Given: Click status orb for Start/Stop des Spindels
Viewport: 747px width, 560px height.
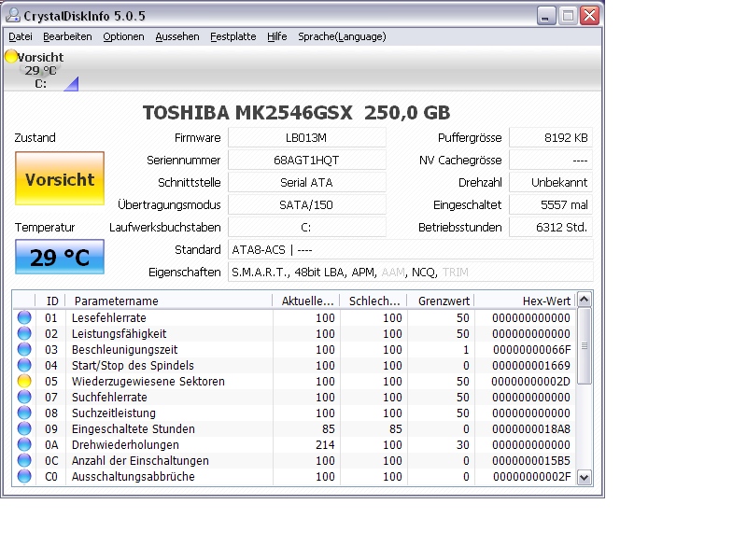Looking at the screenshot, I should 24,365.
